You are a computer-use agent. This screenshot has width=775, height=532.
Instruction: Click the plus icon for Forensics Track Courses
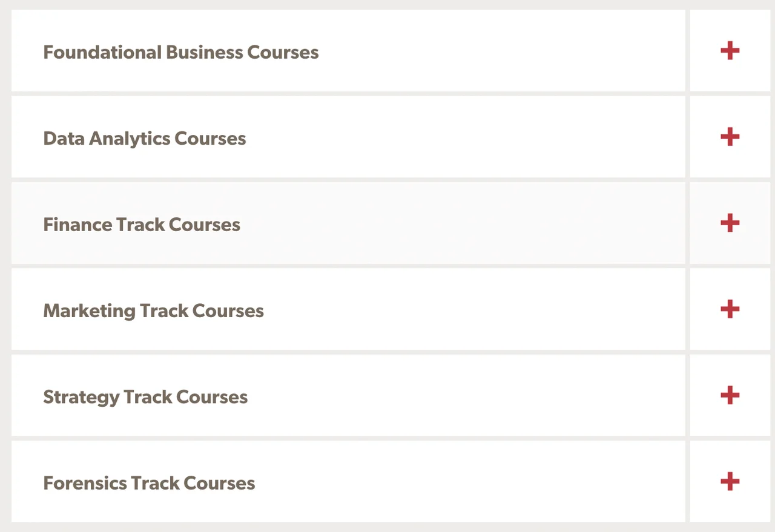coord(730,482)
